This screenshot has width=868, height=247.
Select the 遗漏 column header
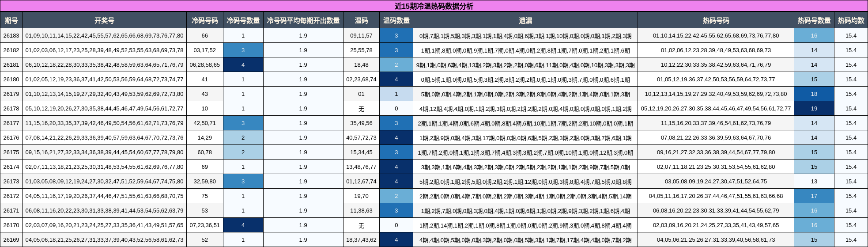pyautogui.click(x=525, y=20)
